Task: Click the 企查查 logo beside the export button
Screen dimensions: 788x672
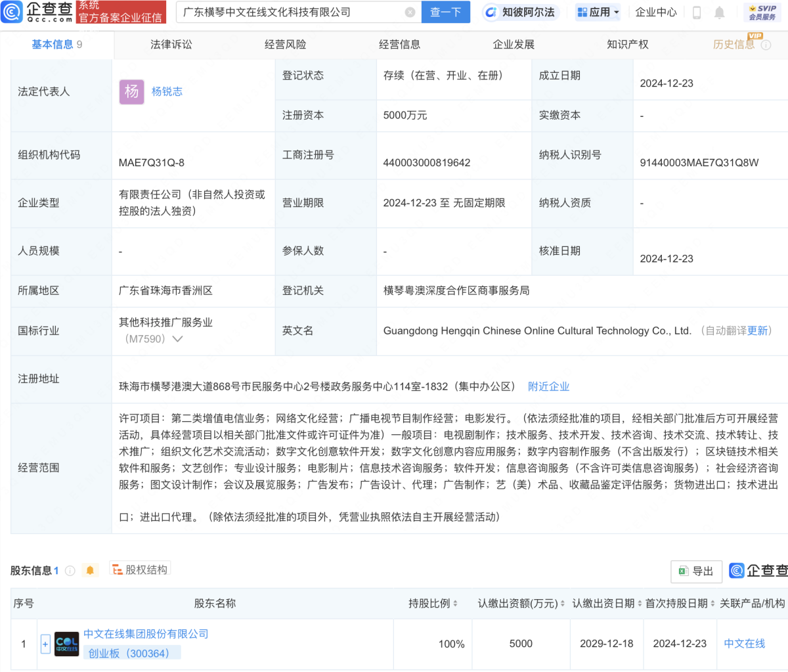Action: [x=758, y=571]
